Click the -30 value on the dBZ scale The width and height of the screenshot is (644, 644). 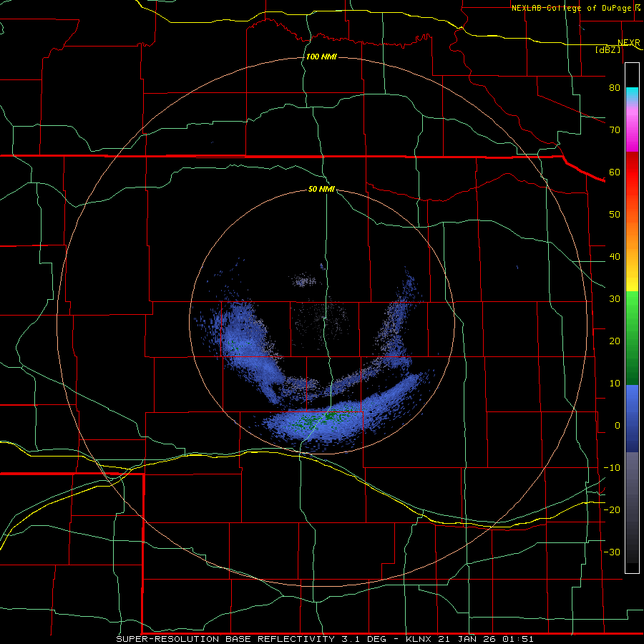click(612, 552)
